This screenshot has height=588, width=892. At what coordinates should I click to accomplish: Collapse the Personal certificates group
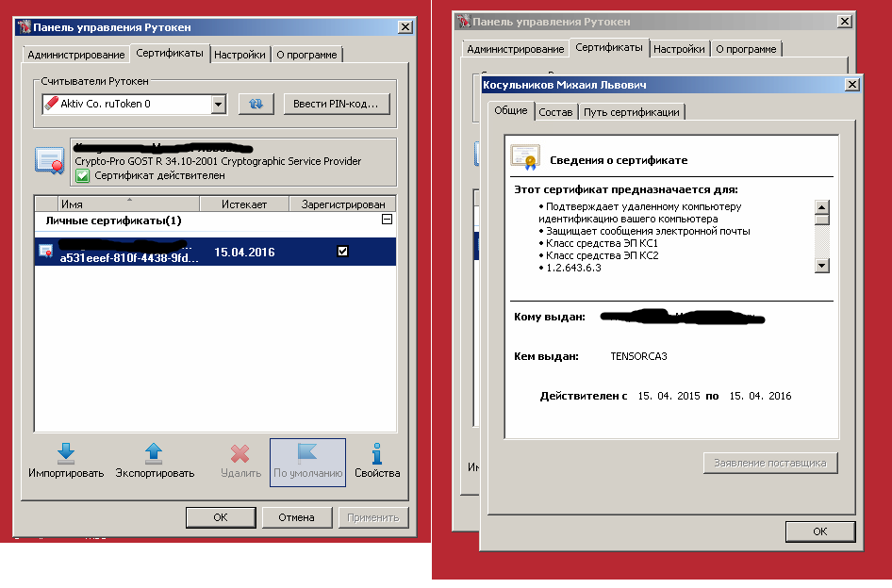(x=386, y=220)
